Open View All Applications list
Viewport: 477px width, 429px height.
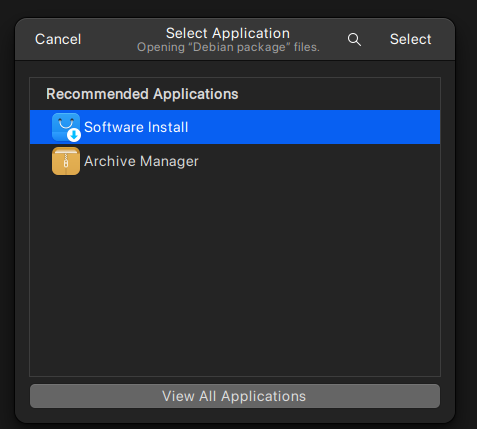[235, 396]
